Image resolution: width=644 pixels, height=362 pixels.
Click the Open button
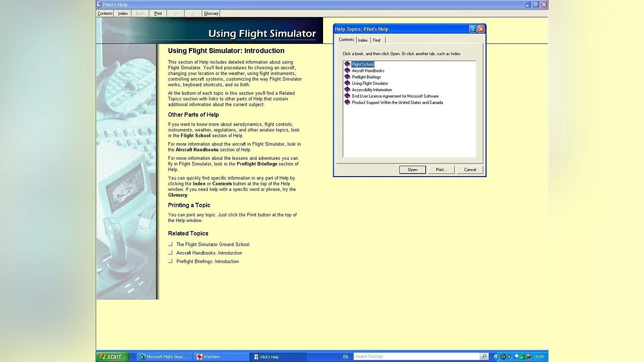413,169
